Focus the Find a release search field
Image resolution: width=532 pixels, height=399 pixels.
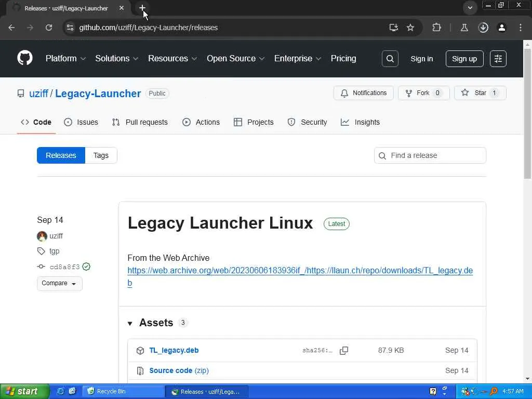click(430, 155)
